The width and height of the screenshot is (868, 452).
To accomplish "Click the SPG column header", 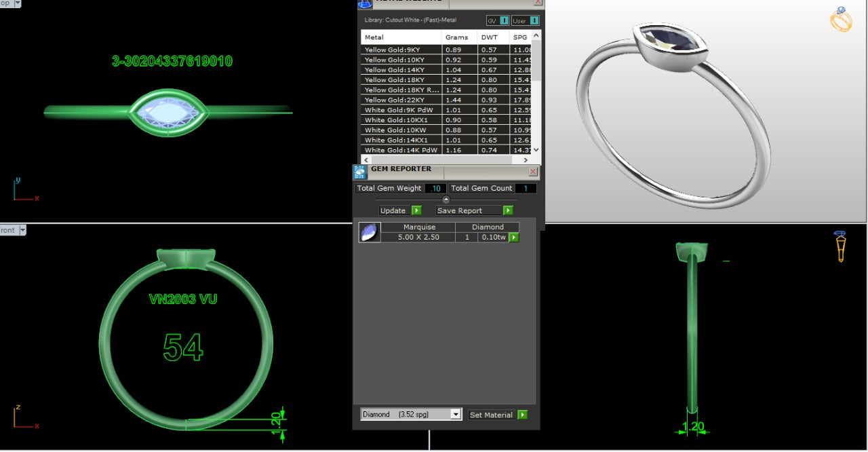I will click(x=520, y=37).
